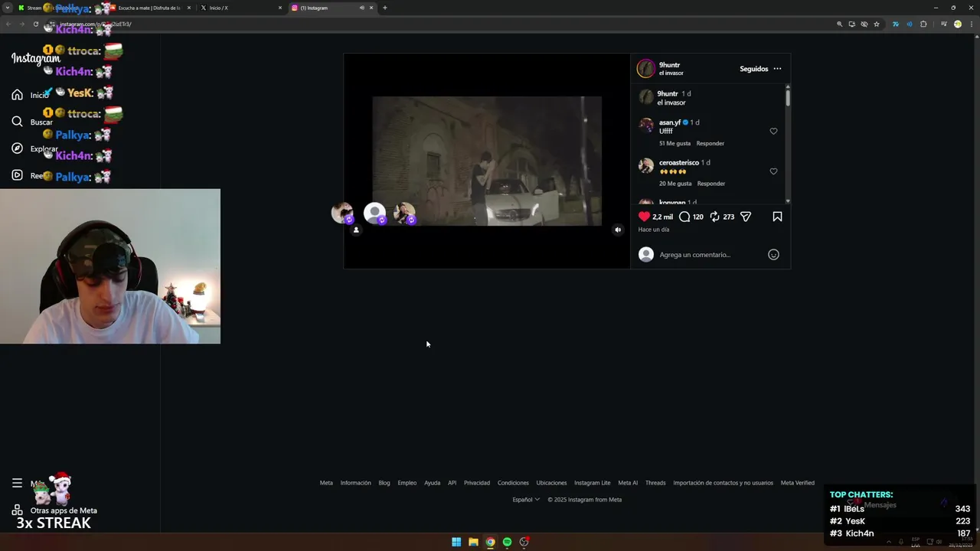Open the zoom magnifier icon in the address bar
The image size is (980, 551).
point(840,24)
